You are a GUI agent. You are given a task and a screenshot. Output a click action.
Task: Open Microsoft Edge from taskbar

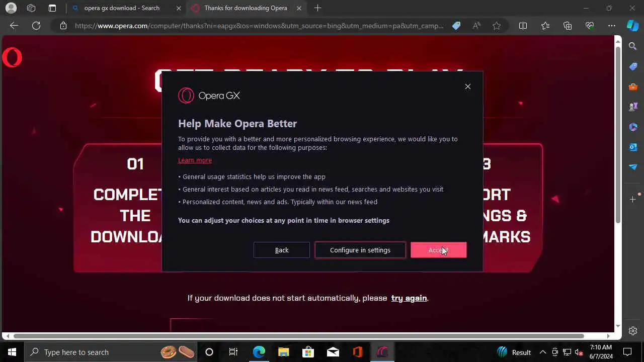coord(259,352)
